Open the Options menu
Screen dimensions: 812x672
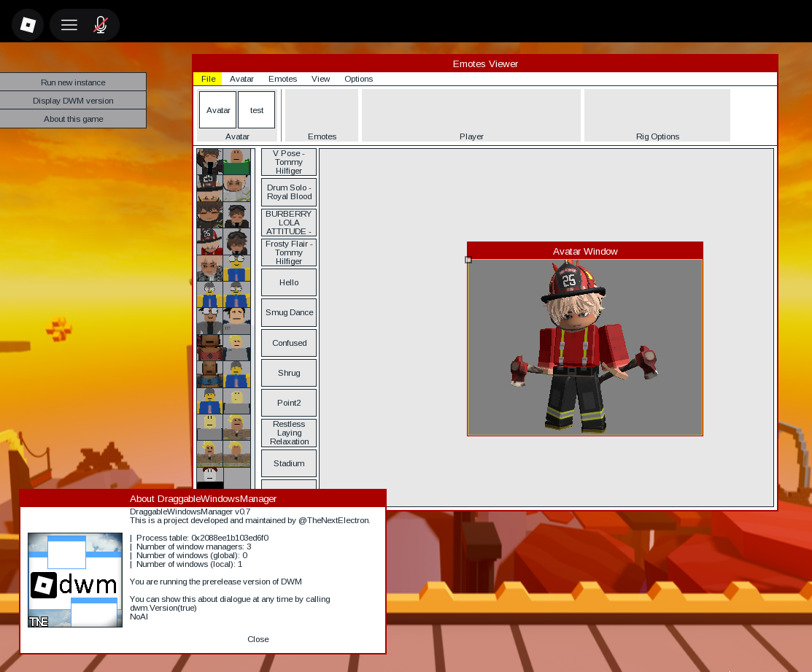click(x=358, y=79)
